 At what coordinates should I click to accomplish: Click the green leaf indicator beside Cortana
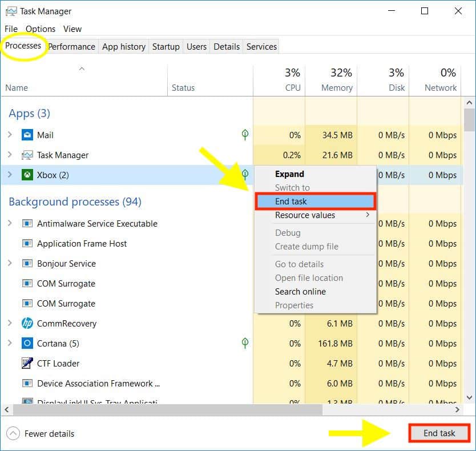244,343
